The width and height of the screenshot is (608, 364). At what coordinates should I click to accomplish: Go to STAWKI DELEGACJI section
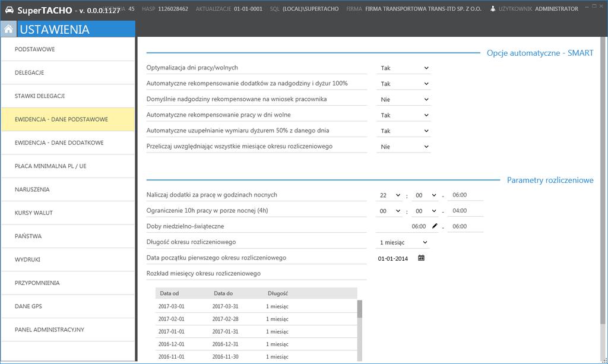(68, 96)
